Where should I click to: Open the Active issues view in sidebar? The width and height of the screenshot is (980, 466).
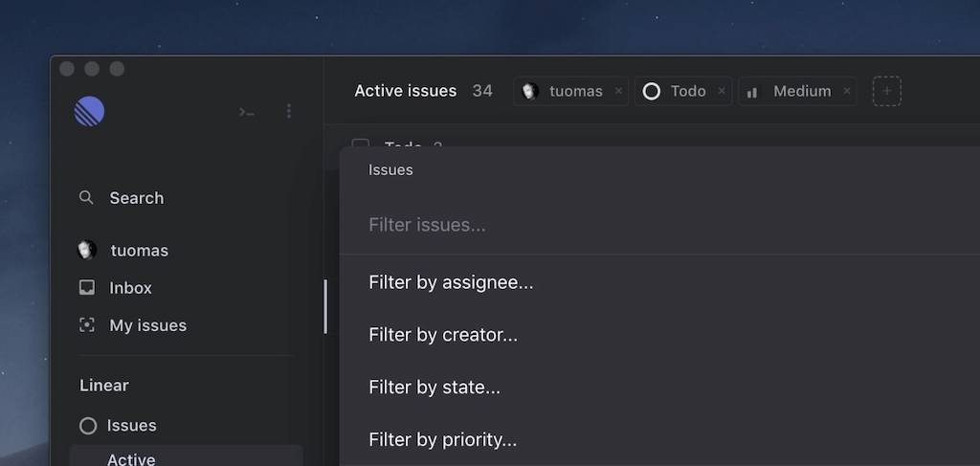[131, 458]
